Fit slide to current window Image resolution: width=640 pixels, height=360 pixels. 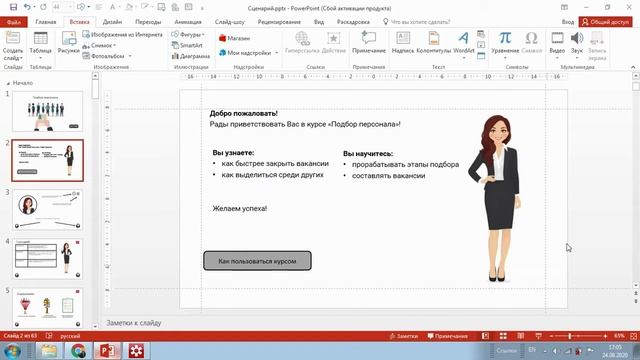coord(633,336)
